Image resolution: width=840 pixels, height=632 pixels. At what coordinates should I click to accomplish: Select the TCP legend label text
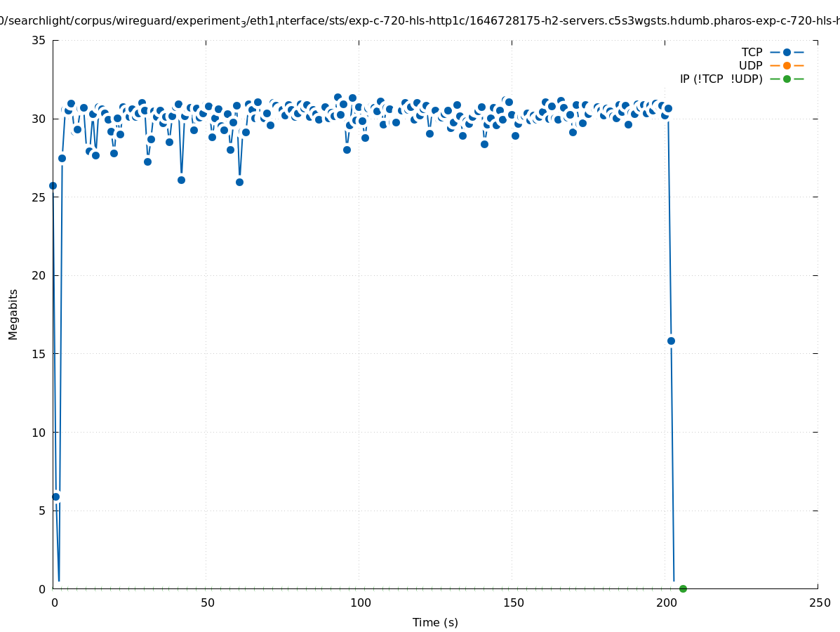pyautogui.click(x=752, y=52)
